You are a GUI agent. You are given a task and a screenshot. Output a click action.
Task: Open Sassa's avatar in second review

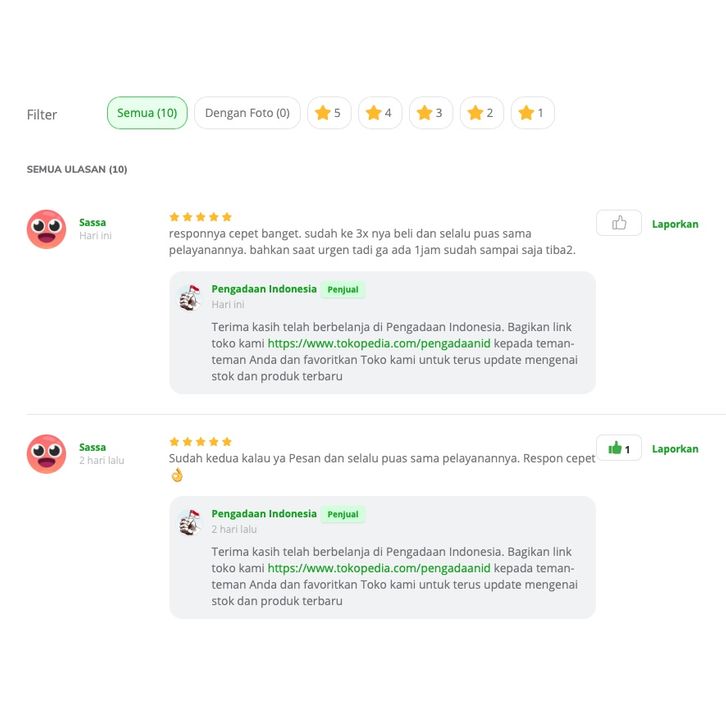46,454
